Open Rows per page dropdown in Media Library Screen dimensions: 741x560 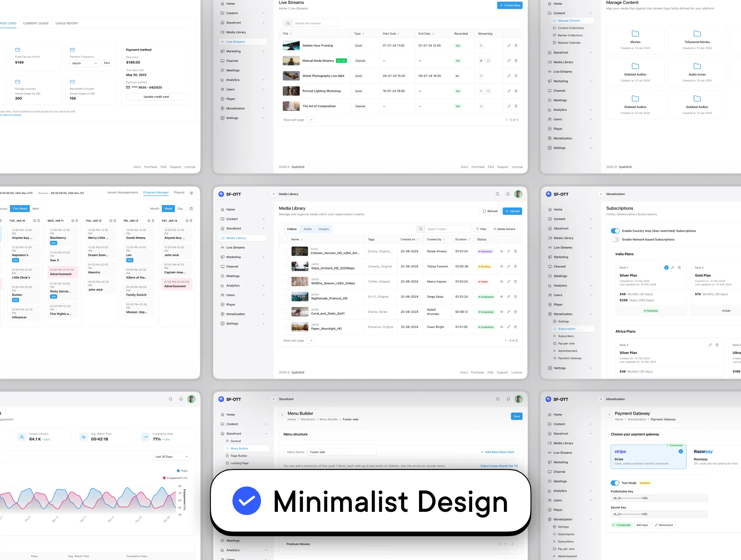tap(311, 341)
